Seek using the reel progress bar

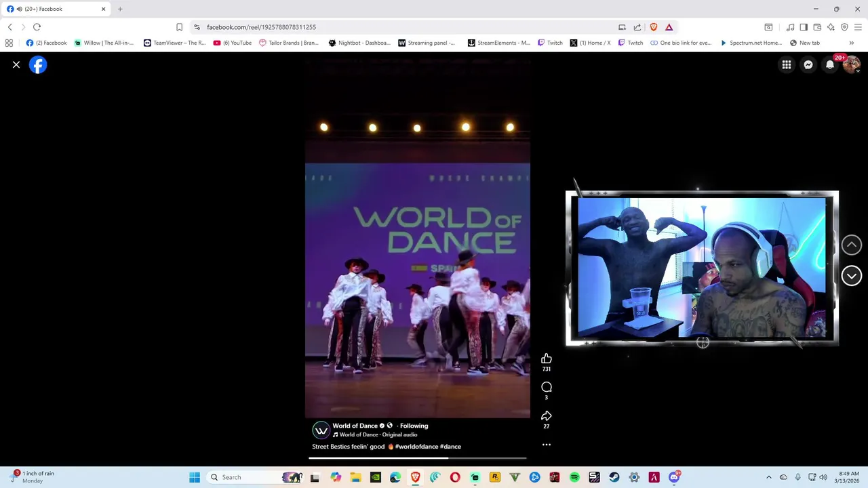coord(418,458)
